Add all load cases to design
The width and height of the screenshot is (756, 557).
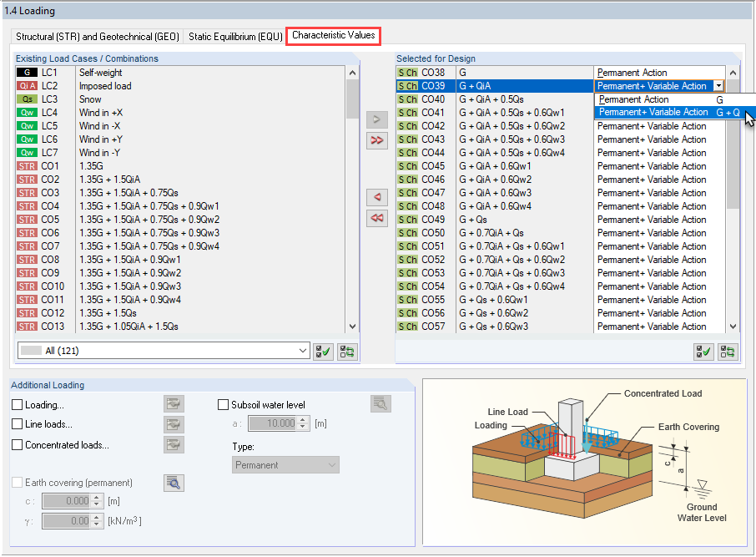point(376,140)
